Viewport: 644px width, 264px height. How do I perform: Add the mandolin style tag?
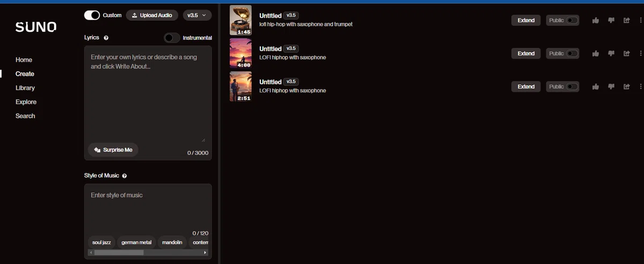coord(172,243)
